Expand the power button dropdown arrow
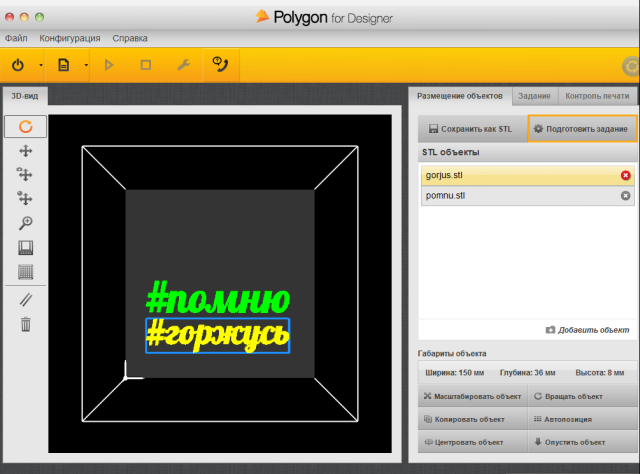This screenshot has height=474, width=640. point(41,66)
